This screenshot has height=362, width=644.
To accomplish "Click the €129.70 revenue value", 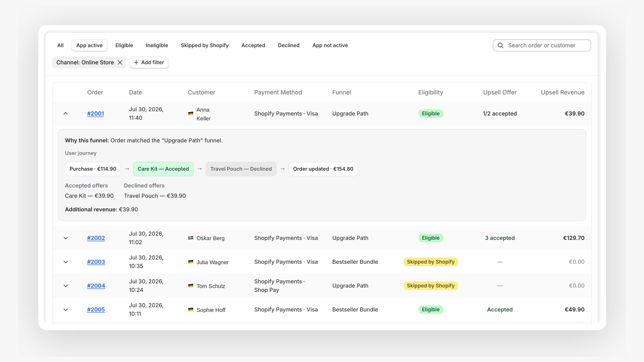I will click(574, 238).
